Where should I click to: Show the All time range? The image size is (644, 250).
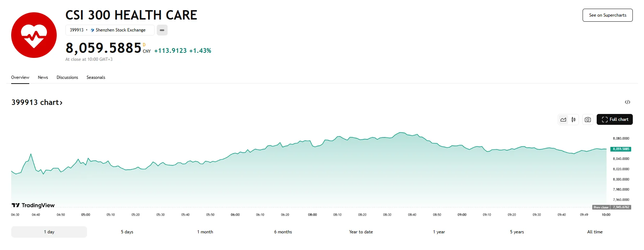coord(595,232)
